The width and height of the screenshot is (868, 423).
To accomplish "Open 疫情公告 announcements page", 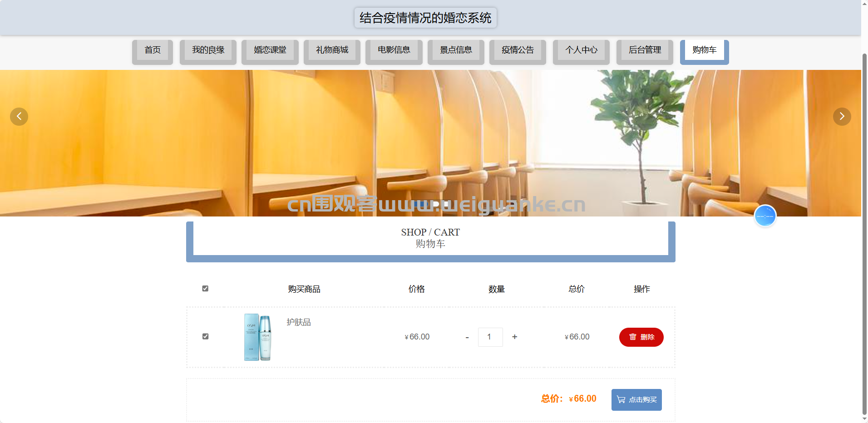I will point(518,50).
